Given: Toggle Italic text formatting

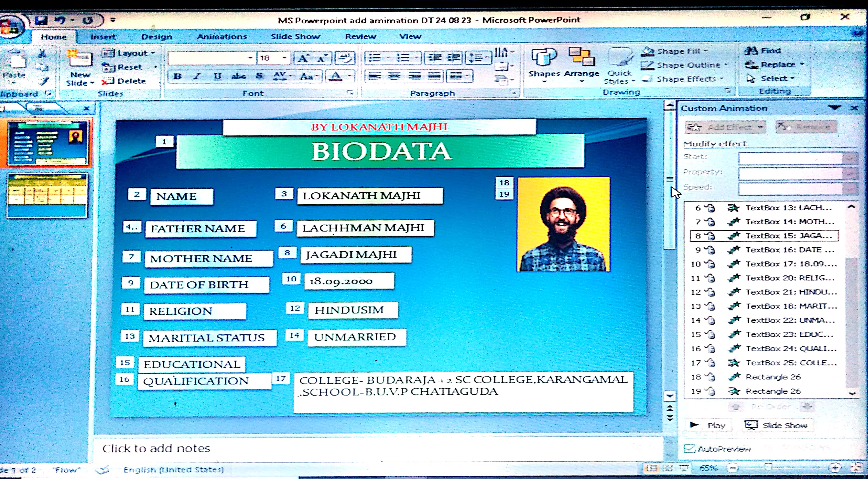Looking at the screenshot, I should (x=198, y=77).
